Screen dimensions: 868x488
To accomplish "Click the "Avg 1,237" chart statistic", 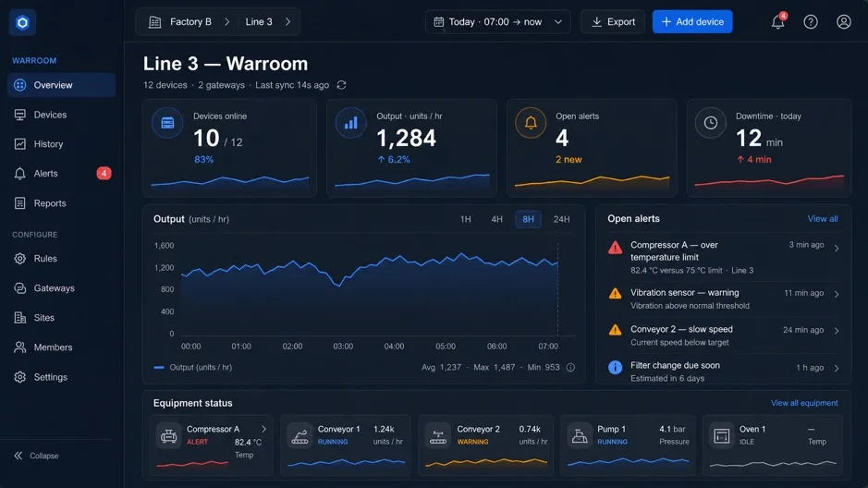I will tap(441, 367).
